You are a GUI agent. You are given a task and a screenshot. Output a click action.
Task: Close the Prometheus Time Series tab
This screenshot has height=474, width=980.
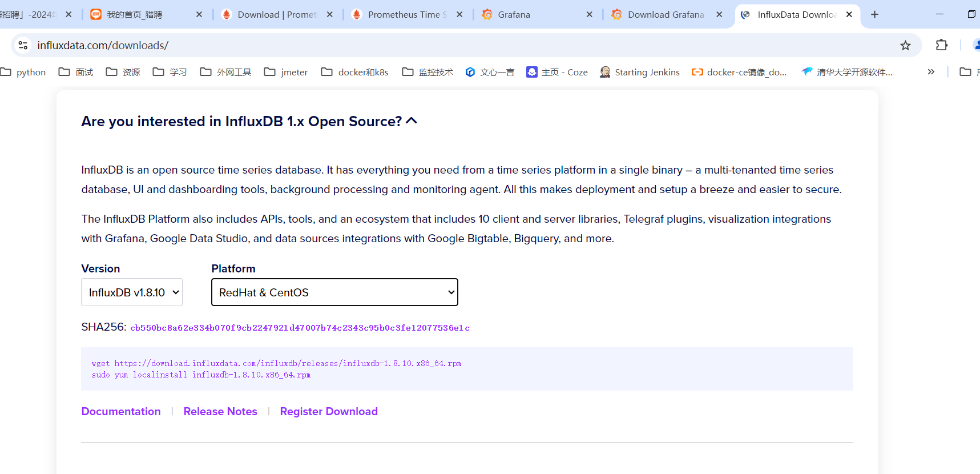tap(459, 14)
